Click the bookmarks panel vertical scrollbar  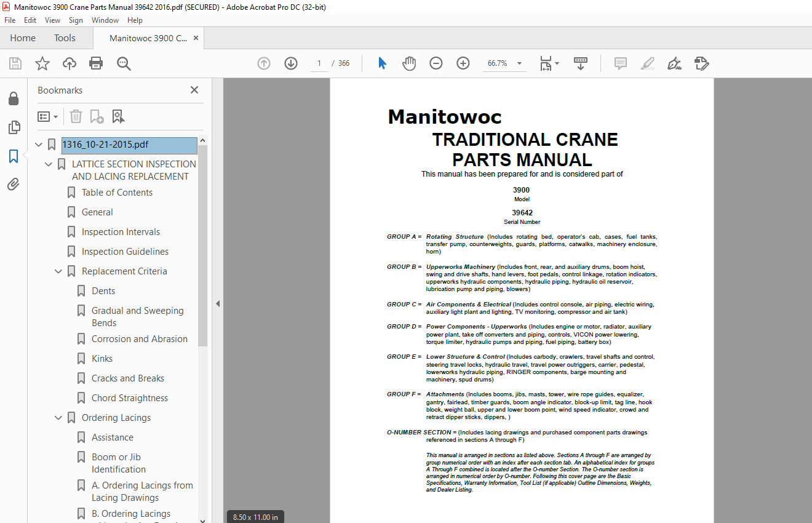click(x=203, y=246)
